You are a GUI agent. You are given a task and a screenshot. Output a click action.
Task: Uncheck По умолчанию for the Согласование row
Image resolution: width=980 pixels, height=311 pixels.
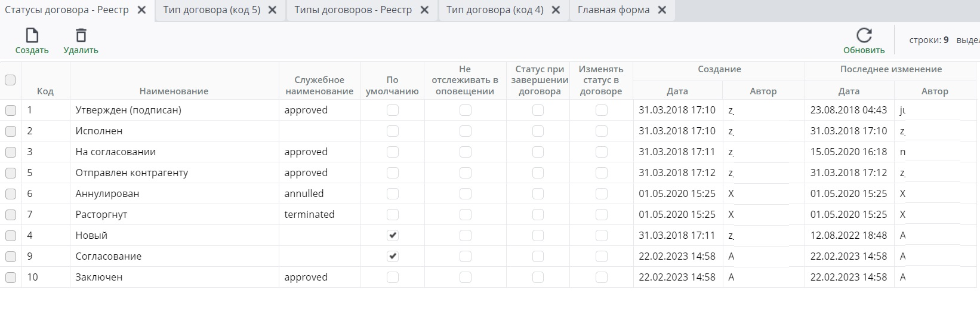(x=393, y=257)
